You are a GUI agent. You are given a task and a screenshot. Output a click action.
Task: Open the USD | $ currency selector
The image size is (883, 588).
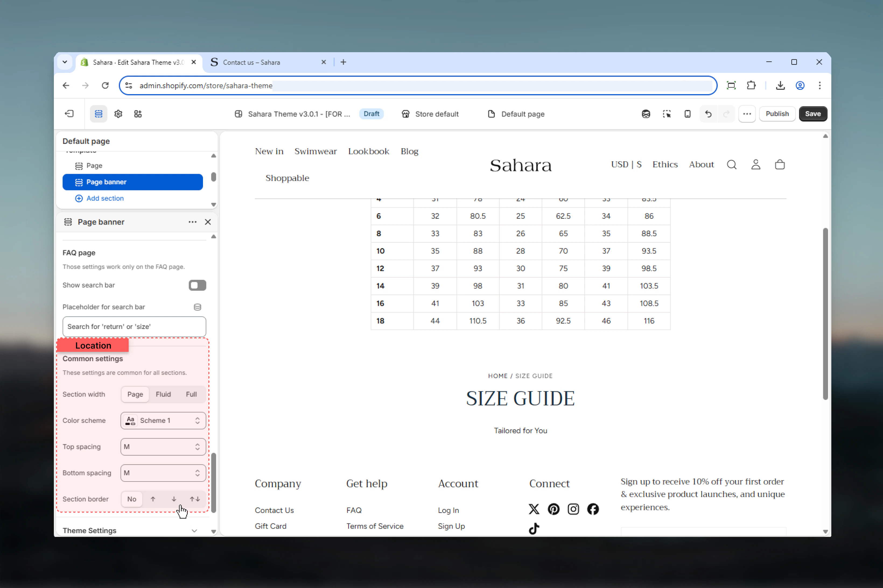pyautogui.click(x=626, y=165)
